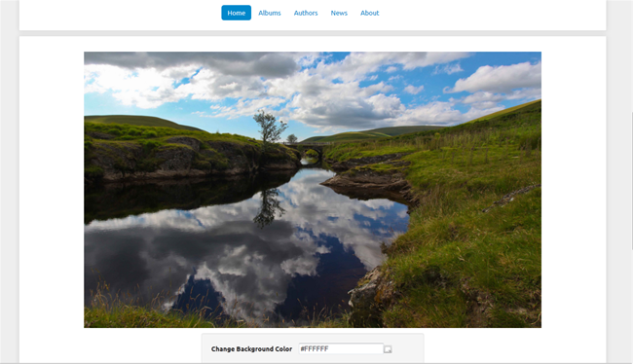Open the color picker swatch button
This screenshot has height=364, width=633.
[x=388, y=349]
